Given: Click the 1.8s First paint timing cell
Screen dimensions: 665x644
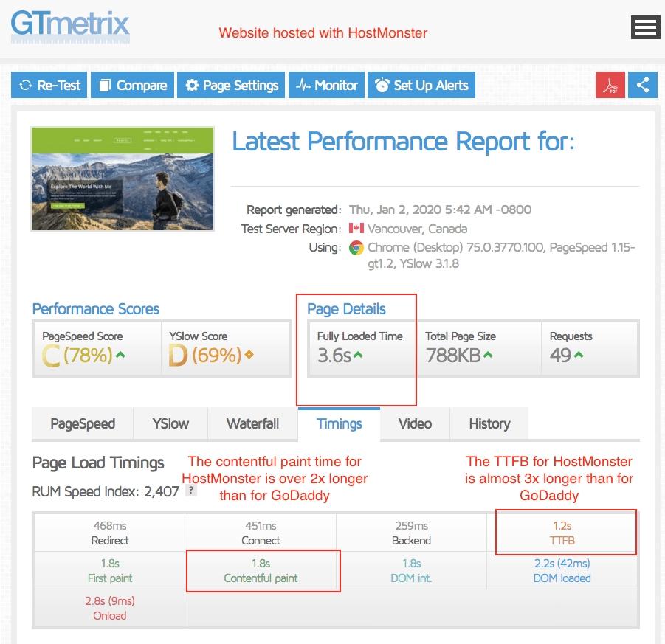Looking at the screenshot, I should (110, 570).
